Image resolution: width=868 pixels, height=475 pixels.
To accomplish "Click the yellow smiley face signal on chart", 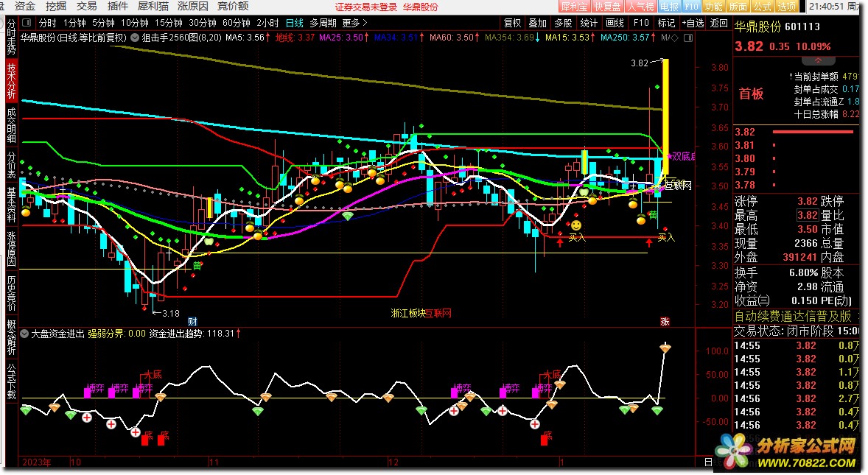I will [x=576, y=225].
